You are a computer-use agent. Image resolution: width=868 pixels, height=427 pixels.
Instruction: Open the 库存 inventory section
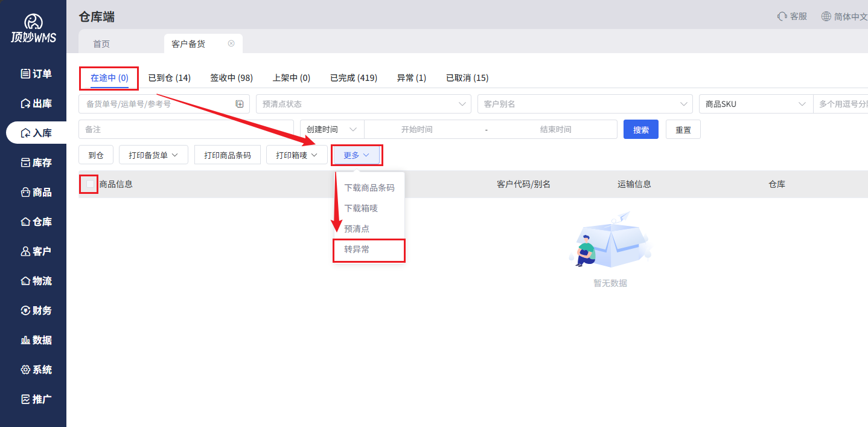coord(36,162)
